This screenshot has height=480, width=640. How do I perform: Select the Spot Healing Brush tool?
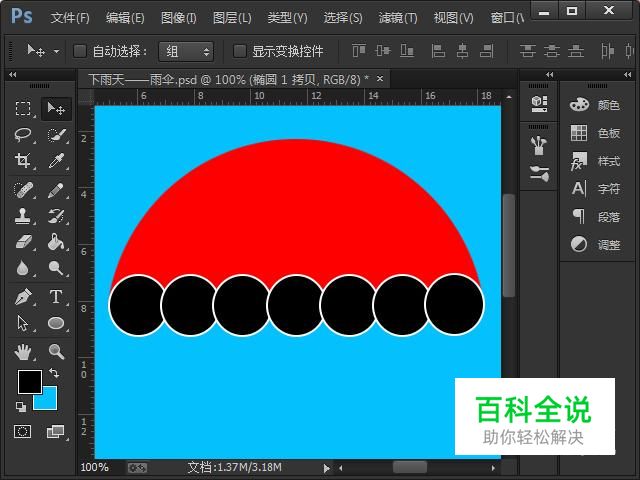coord(23,190)
